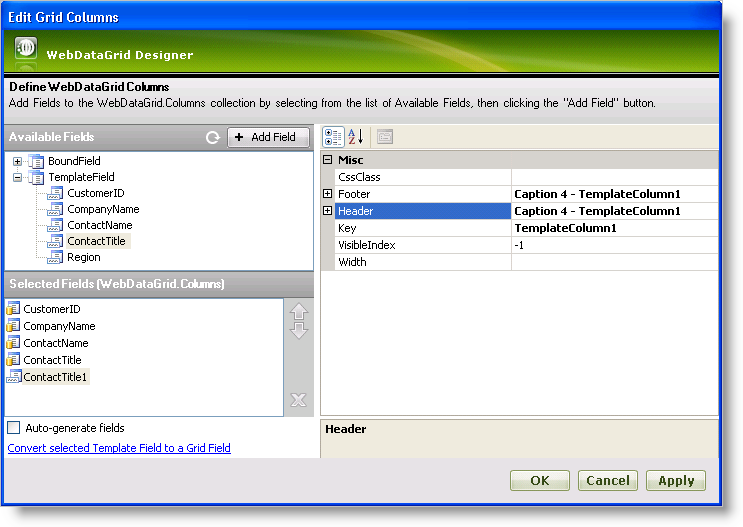The height and width of the screenshot is (527, 743).
Task: Enable Auto-generate fields checkbox
Action: pos(14,428)
